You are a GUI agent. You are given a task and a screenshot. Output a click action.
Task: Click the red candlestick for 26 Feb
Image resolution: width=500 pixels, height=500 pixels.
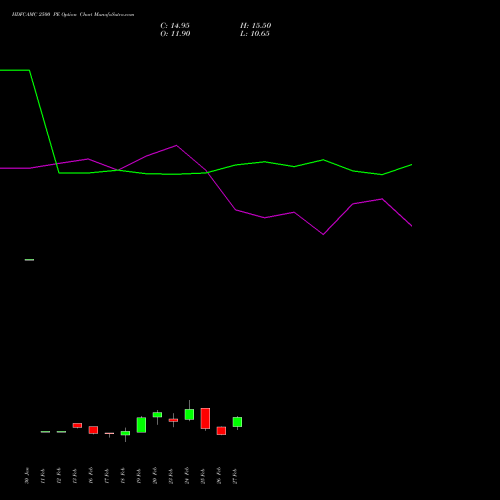click(x=221, y=431)
